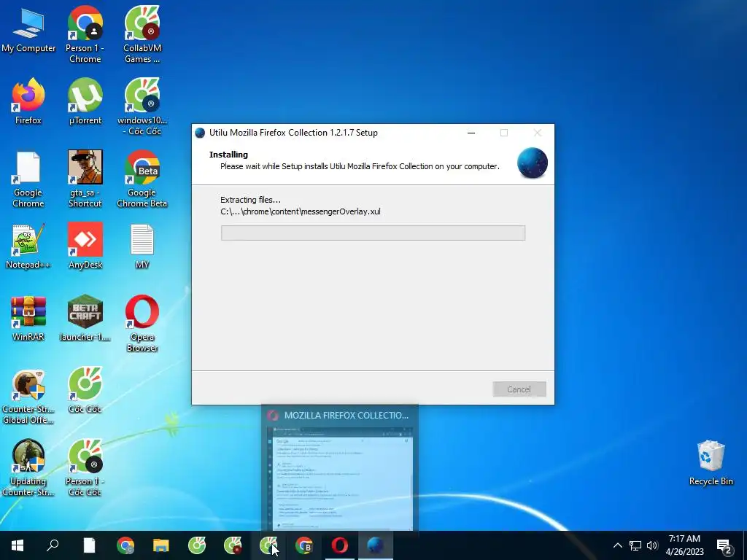Viewport: 747px width, 560px height.
Task: Open the volume control tray icon
Action: click(x=652, y=545)
